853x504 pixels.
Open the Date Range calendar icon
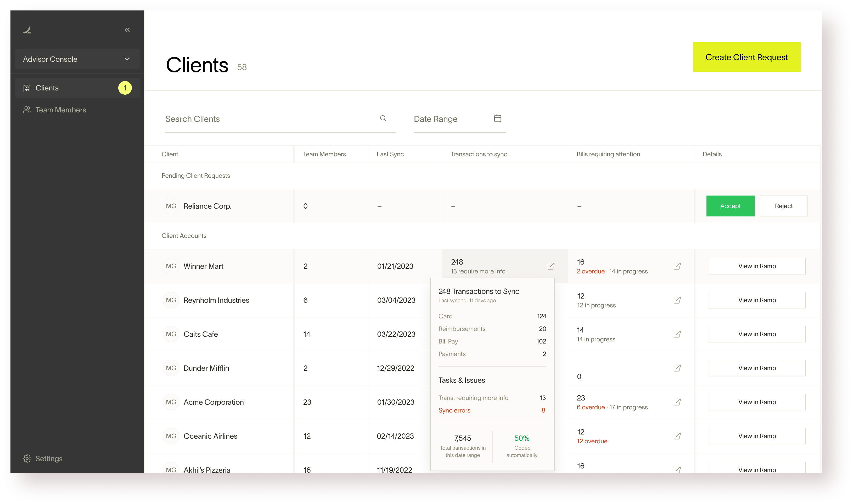pos(497,118)
